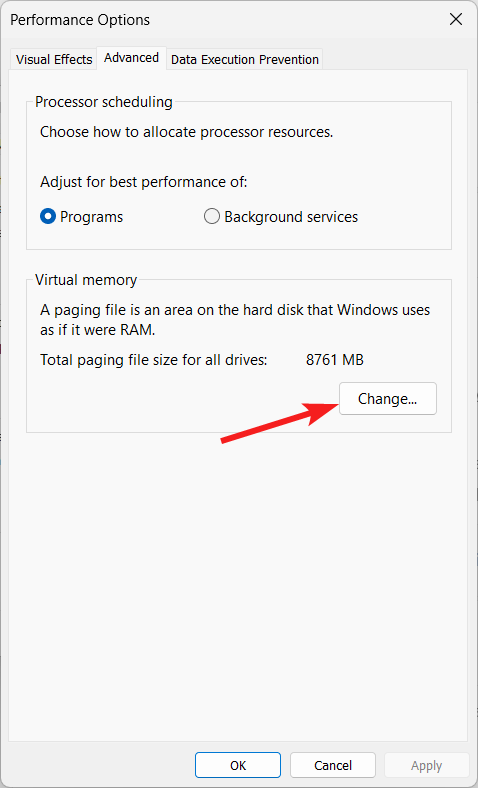This screenshot has height=788, width=478.
Task: Confirm settings with the OK button
Action: click(238, 765)
